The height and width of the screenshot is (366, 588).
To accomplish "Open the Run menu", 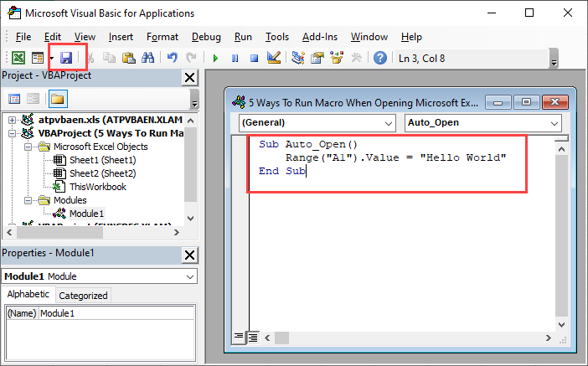I will point(243,37).
